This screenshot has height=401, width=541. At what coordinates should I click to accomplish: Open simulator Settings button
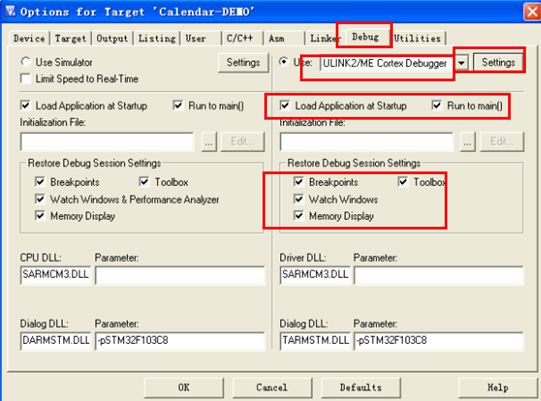click(x=243, y=62)
